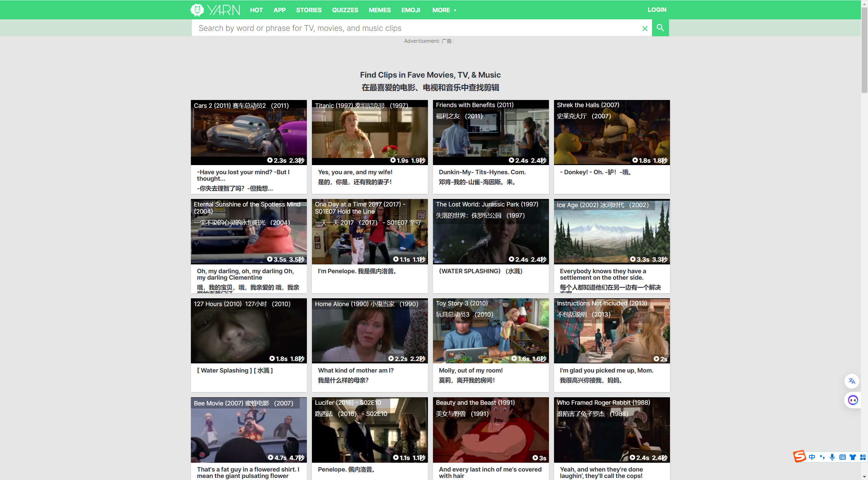Toggle Chinese/English input mode (中)

(x=812, y=457)
